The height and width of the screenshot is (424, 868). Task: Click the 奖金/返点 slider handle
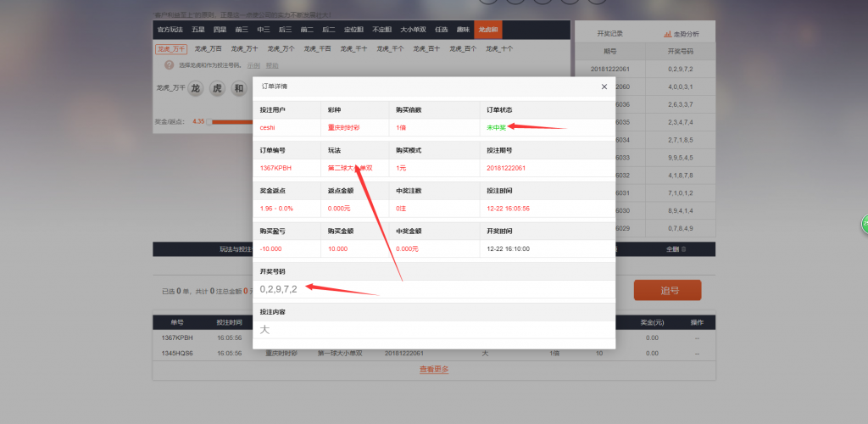209,122
